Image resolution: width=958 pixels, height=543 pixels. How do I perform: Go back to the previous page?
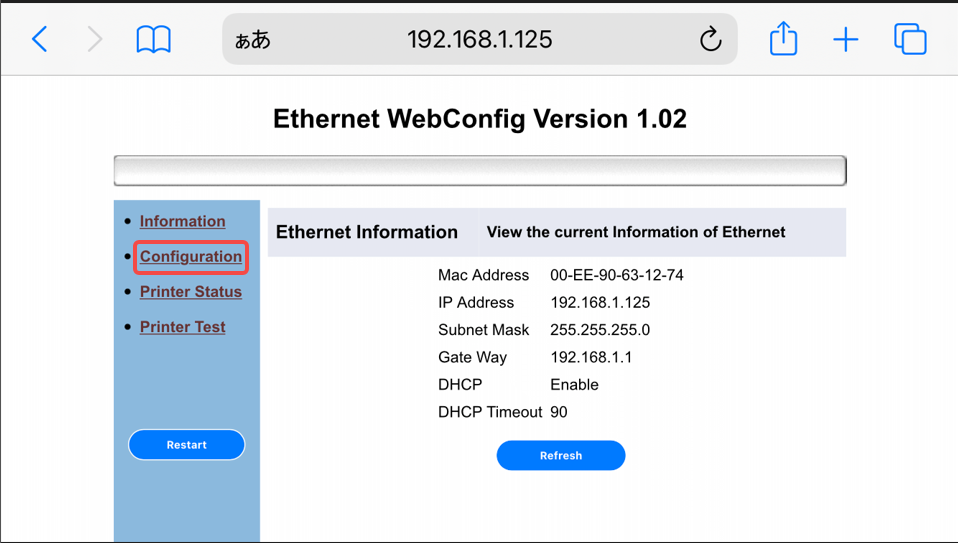(40, 40)
